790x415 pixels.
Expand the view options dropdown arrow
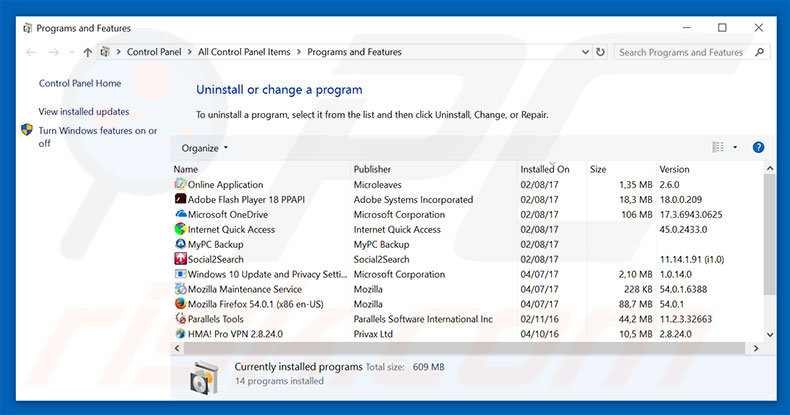pos(735,147)
